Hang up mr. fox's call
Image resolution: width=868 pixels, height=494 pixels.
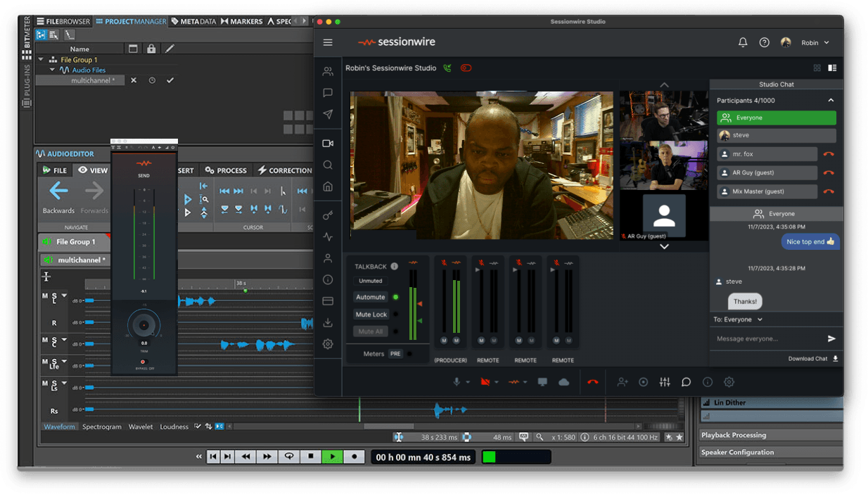pyautogui.click(x=829, y=154)
